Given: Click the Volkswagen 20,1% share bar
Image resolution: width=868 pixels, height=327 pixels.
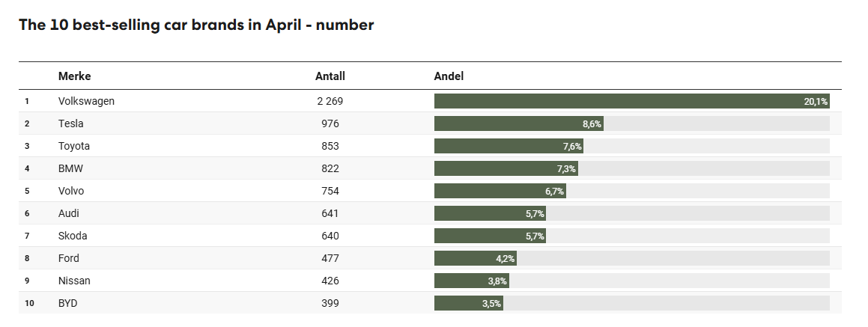Looking at the screenshot, I should pos(631,101).
